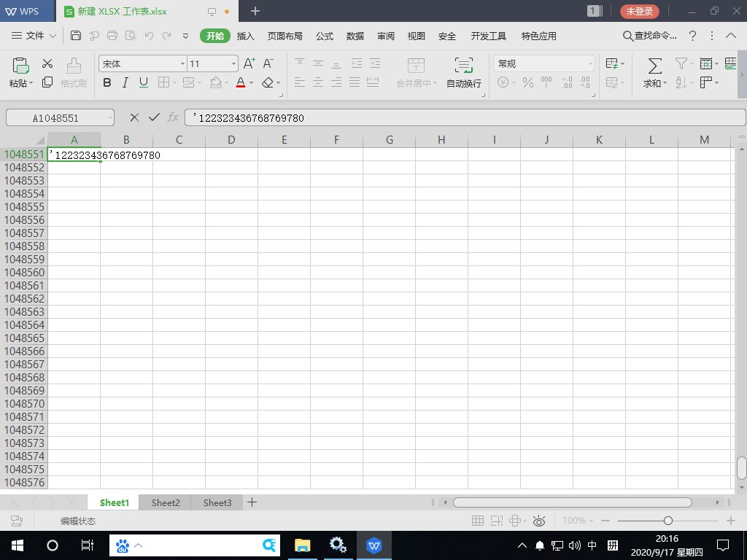Toggle eye-protection reading mode icon in status bar
The image size is (747, 560).
tap(539, 521)
